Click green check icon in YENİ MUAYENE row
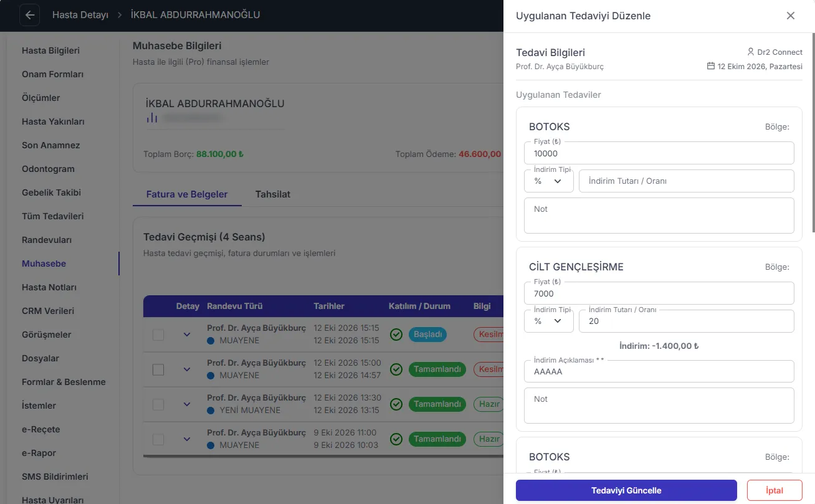Viewport: 815px width, 504px height. click(396, 404)
